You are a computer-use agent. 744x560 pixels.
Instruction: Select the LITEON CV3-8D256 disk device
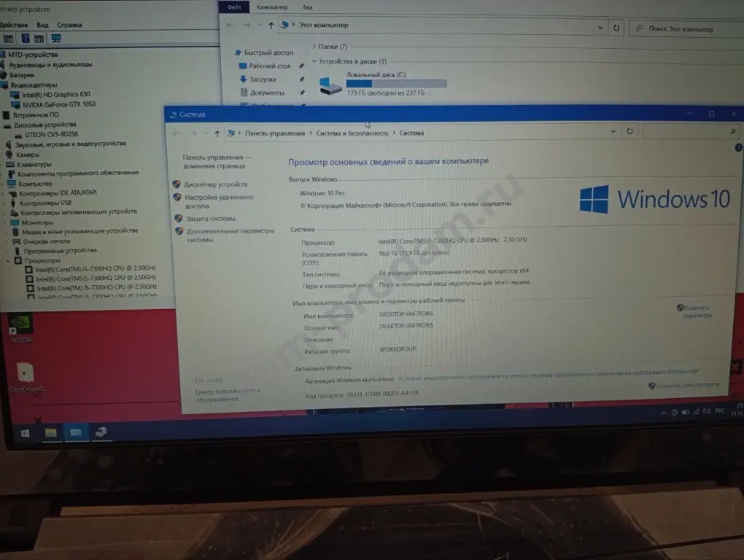point(50,135)
